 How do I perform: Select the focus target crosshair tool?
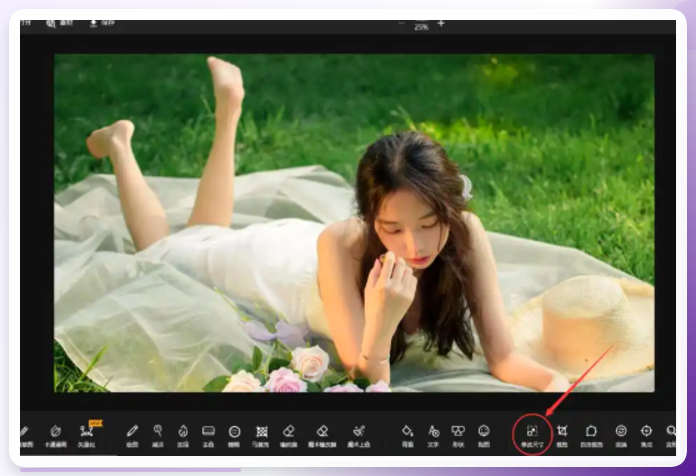click(x=646, y=436)
